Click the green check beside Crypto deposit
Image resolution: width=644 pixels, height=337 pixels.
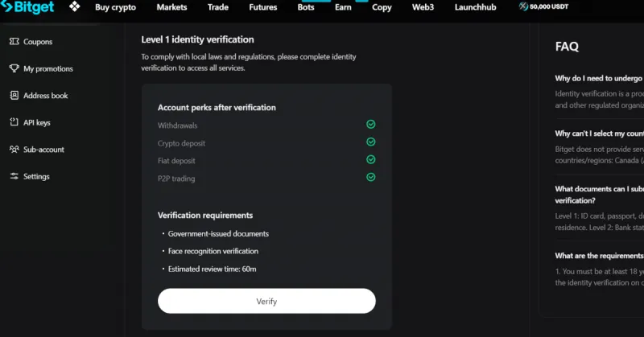[x=371, y=142]
